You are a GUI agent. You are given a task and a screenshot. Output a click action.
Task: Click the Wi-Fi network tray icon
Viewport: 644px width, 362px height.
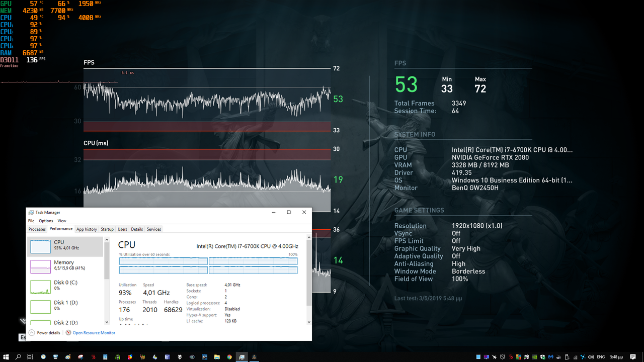pos(575,357)
